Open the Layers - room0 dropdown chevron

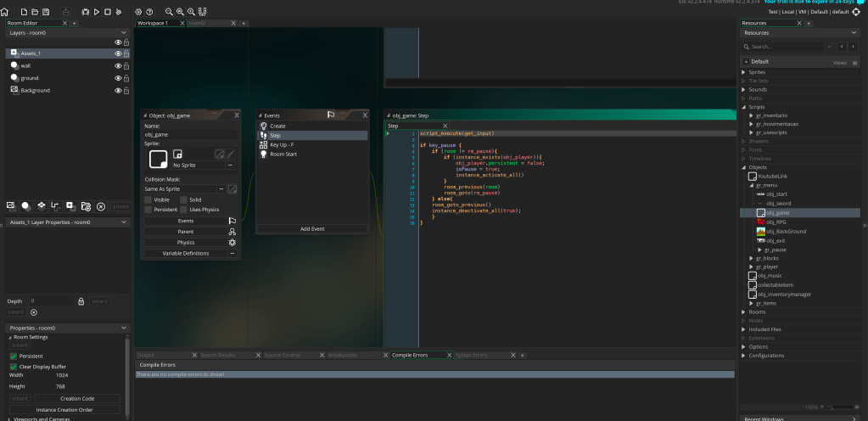(126, 33)
